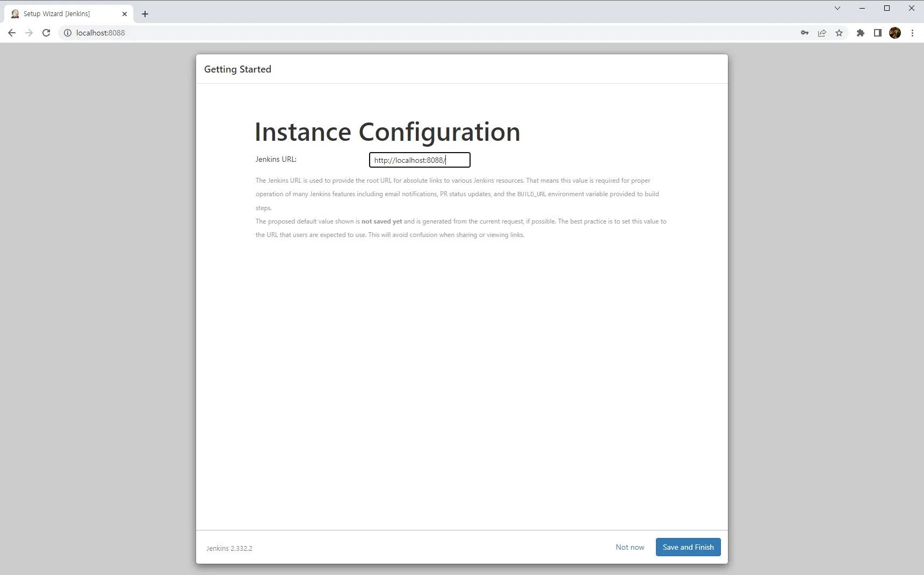Open Chrome three-dot menu
The width and height of the screenshot is (924, 575).
tap(912, 33)
